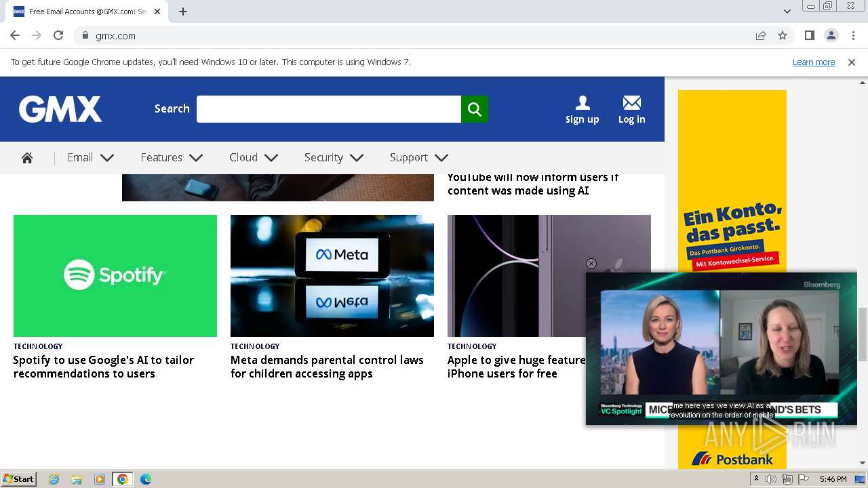
Task: Click the browser forward arrow
Action: click(37, 35)
